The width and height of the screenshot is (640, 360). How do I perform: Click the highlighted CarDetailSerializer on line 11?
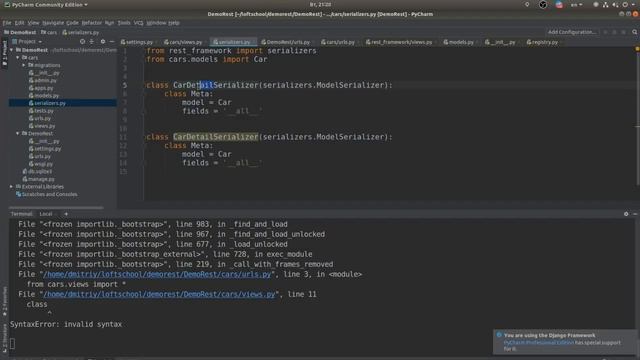tap(216, 137)
